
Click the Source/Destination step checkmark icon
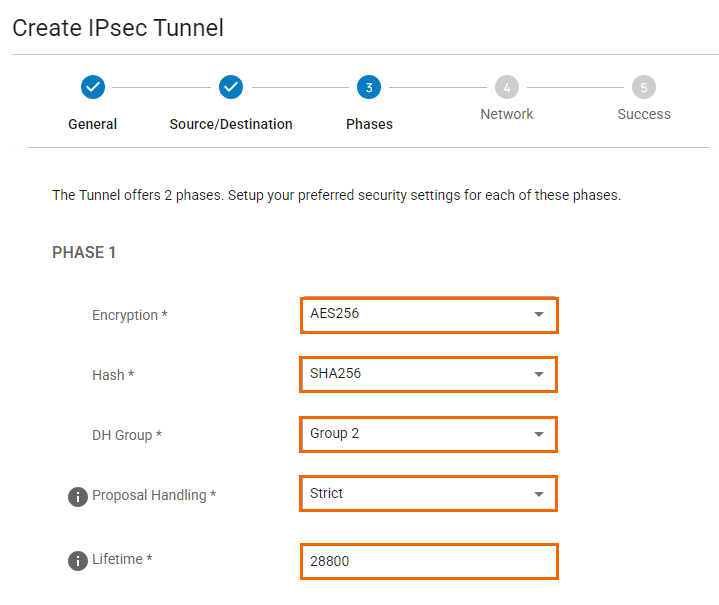[x=231, y=88]
